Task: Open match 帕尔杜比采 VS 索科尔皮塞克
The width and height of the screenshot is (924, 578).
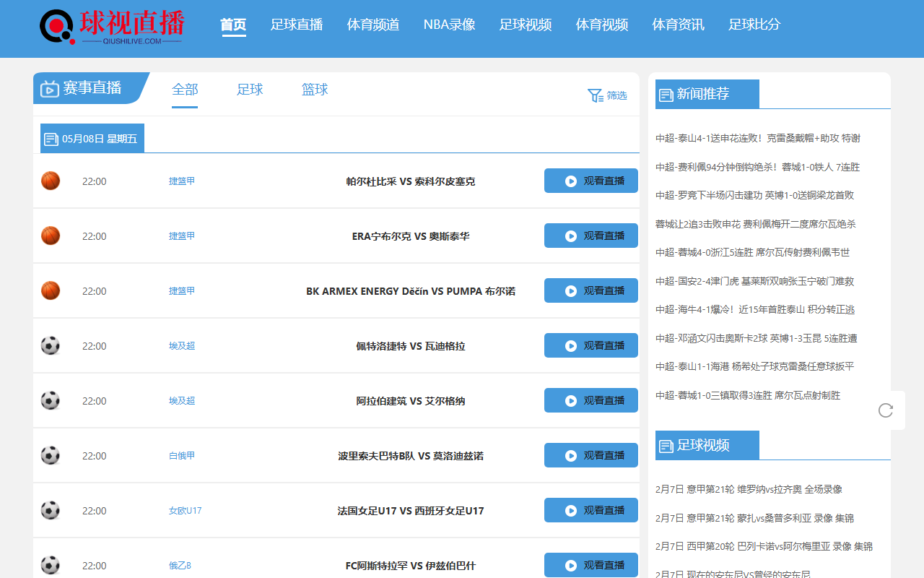Action: (x=411, y=181)
